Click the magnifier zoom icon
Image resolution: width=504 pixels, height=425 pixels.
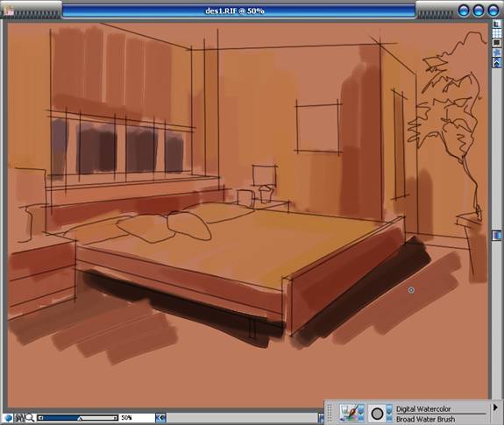30,418
